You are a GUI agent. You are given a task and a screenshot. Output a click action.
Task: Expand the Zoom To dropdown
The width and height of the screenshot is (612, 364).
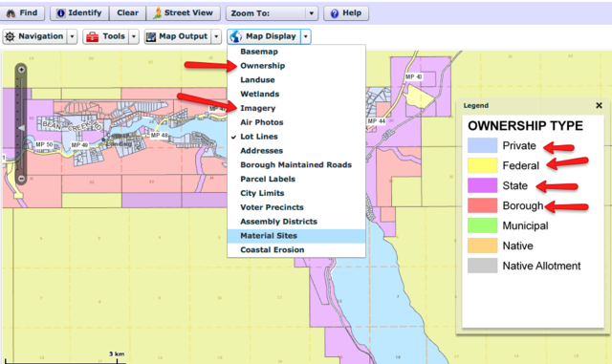(x=311, y=13)
